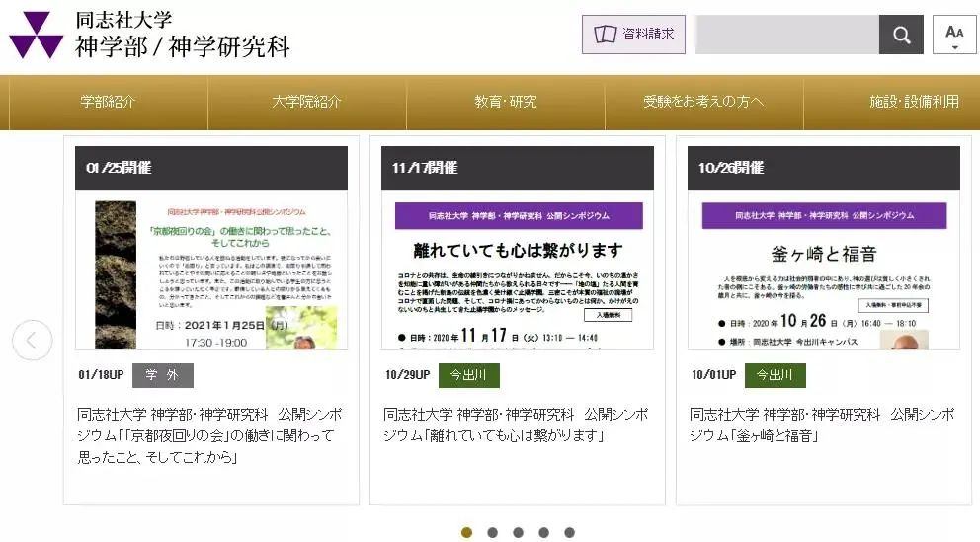Image resolution: width=980 pixels, height=542 pixels.
Task: Click the 資料請求 button
Action: coord(633,35)
